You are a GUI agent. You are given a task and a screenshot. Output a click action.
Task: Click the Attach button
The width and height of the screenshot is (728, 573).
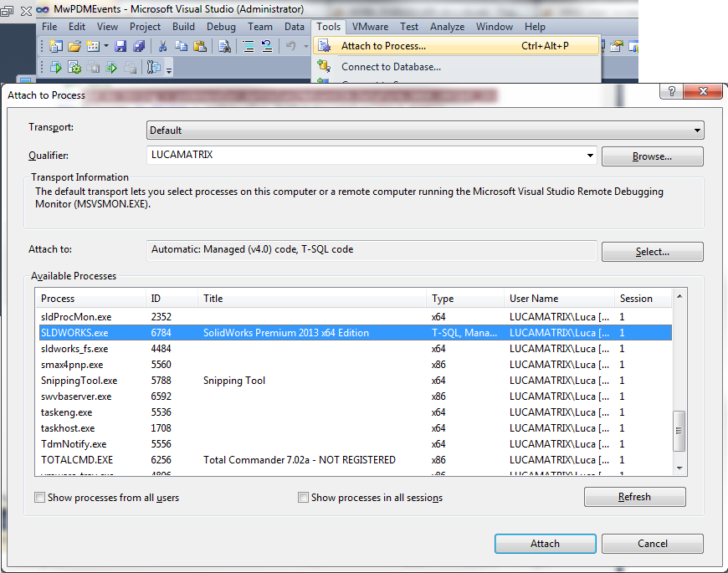(545, 544)
